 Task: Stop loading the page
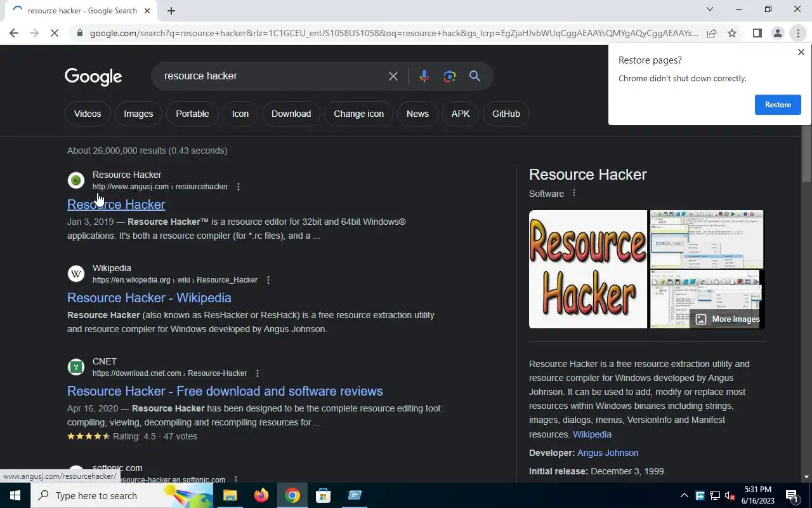pos(55,33)
